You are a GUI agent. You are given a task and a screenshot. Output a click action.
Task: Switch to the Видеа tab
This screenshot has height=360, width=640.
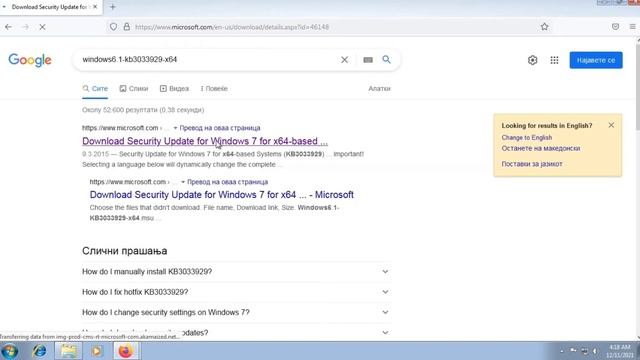coord(174,89)
